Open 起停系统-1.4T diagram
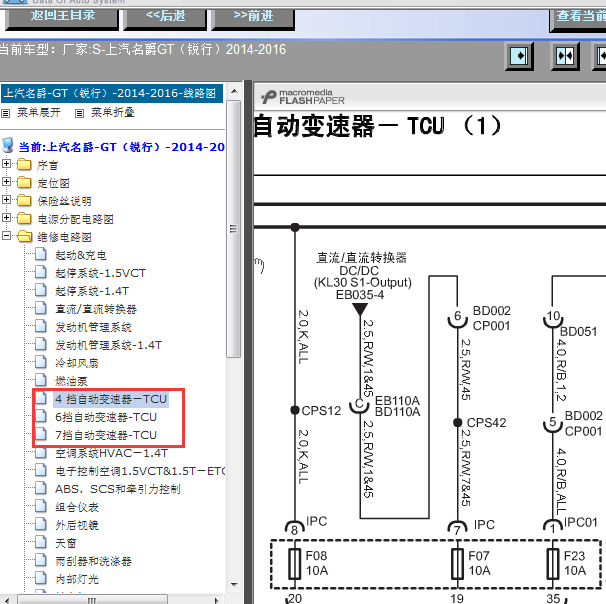606x604 pixels. pyautogui.click(x=92, y=291)
